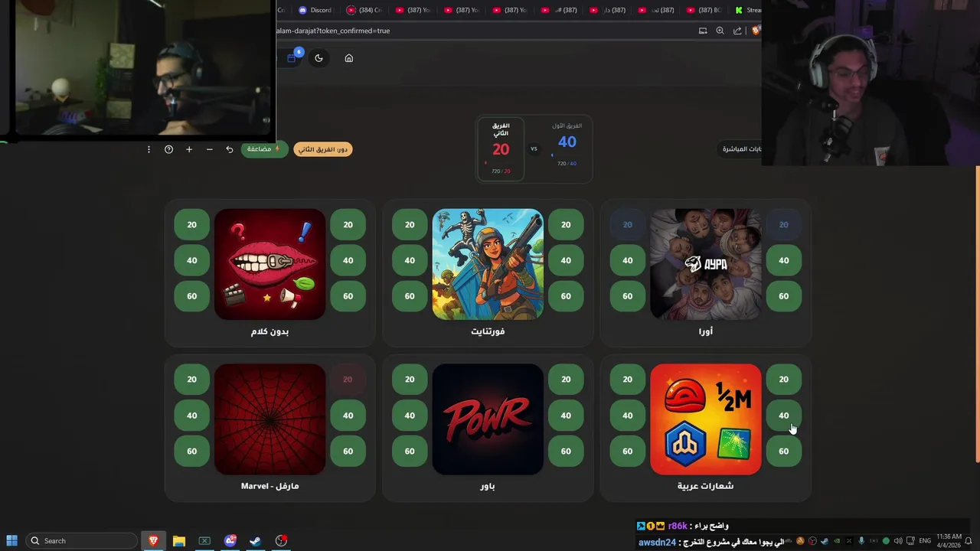Select left 20 points for باور
The height and width of the screenshot is (551, 980).
tap(410, 379)
